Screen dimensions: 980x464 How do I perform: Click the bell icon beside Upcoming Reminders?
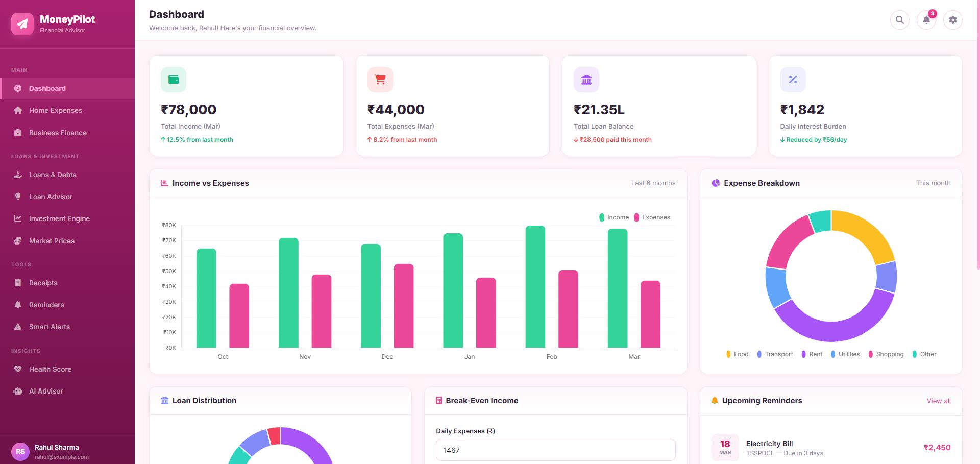tap(715, 401)
